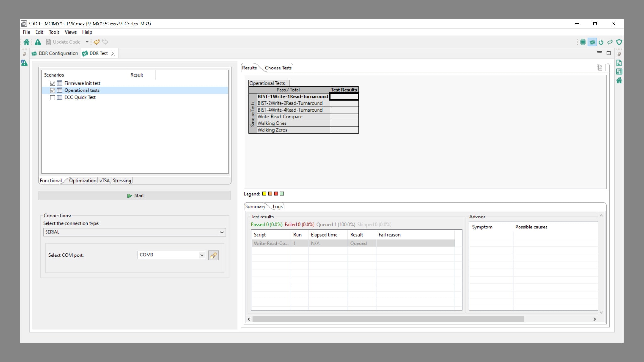Enable the ECC Quick Test checkbox
Screen dimensions: 644x362
click(53, 97)
